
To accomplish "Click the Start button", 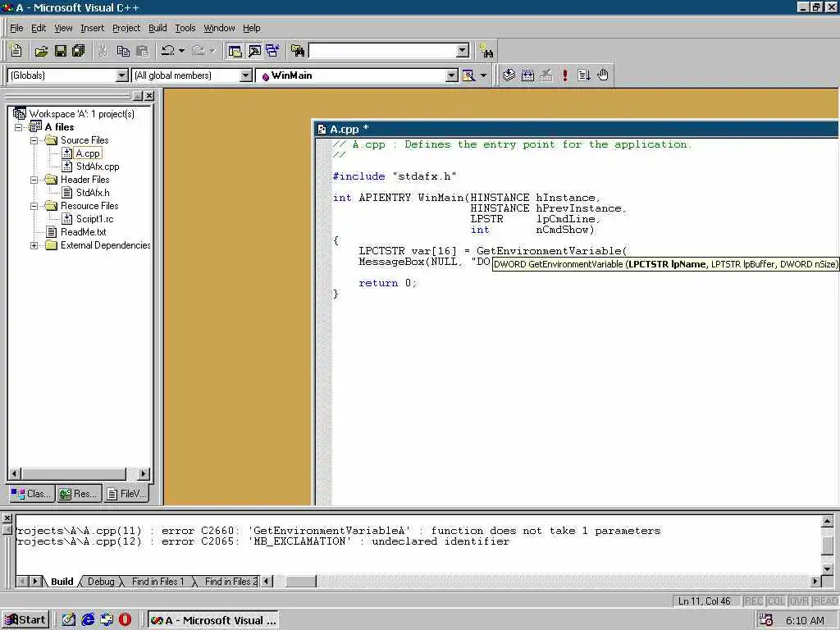I will pos(25,620).
